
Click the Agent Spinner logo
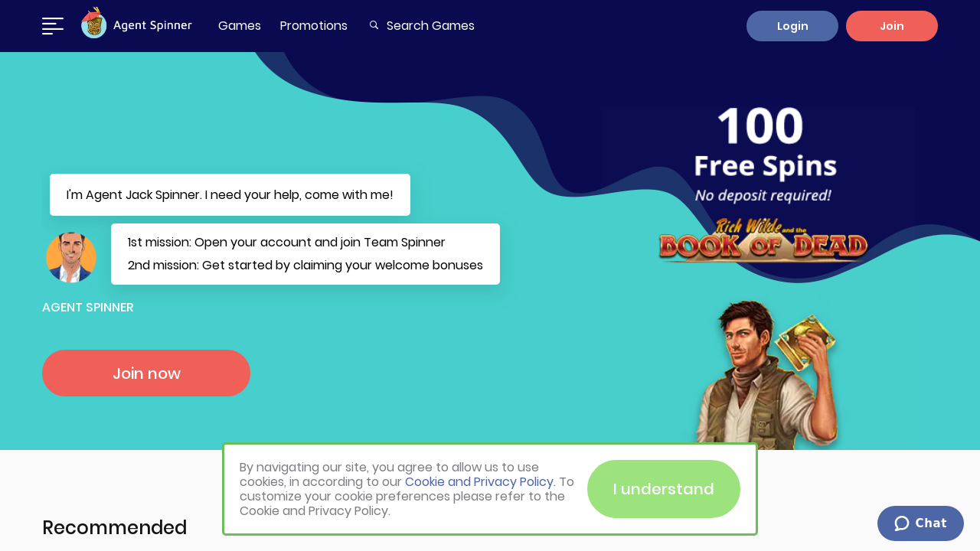(x=136, y=24)
